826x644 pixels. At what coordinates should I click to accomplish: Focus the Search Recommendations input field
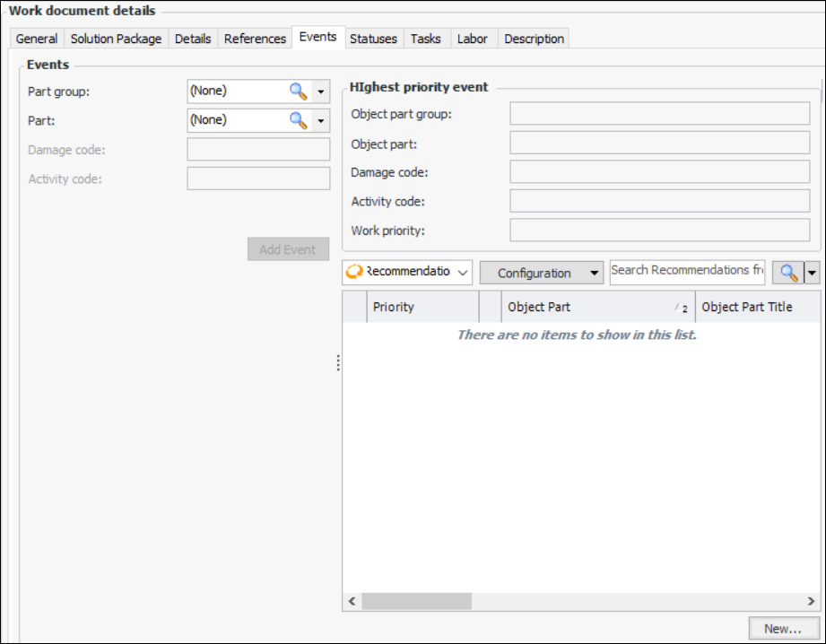pos(686,271)
